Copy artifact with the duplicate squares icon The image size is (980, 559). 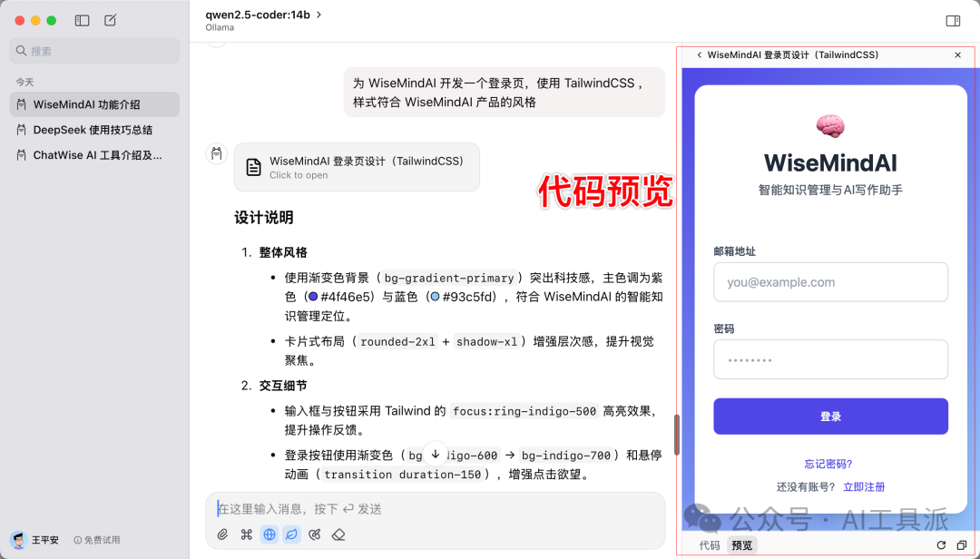click(962, 545)
